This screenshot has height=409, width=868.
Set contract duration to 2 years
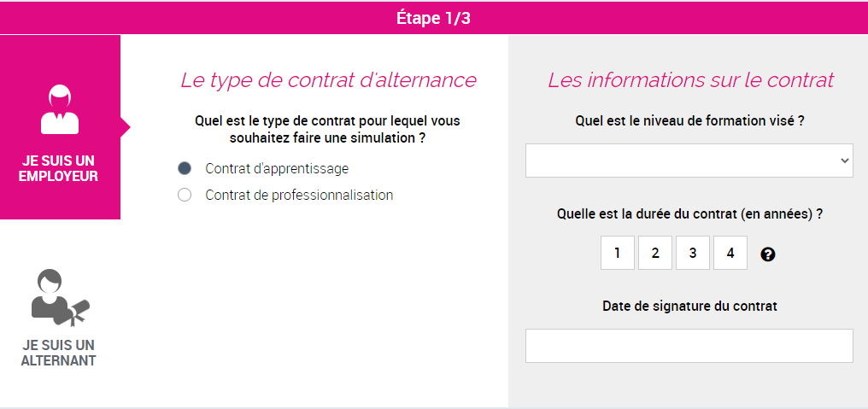click(655, 253)
